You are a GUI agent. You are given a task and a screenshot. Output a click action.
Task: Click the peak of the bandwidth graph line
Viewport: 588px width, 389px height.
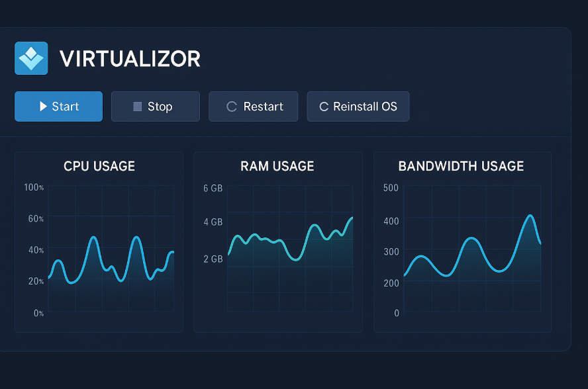pyautogui.click(x=530, y=215)
